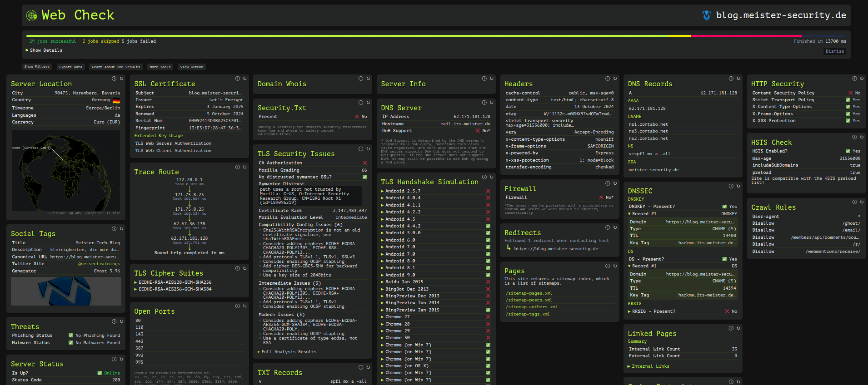
Task: Refresh the TLS Security Issues card
Action: pyautogui.click(x=368, y=149)
